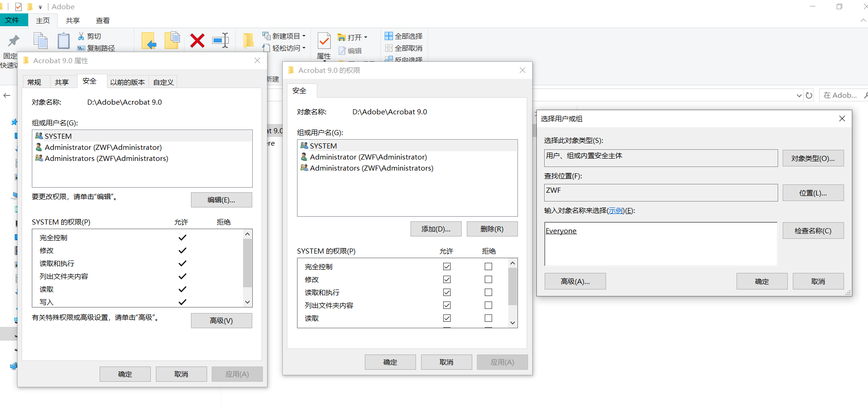Expand the address bar history dropdown

coord(799,95)
